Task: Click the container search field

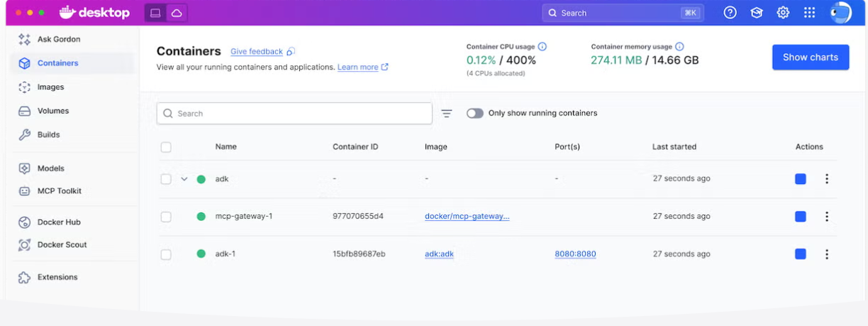Action: click(294, 114)
